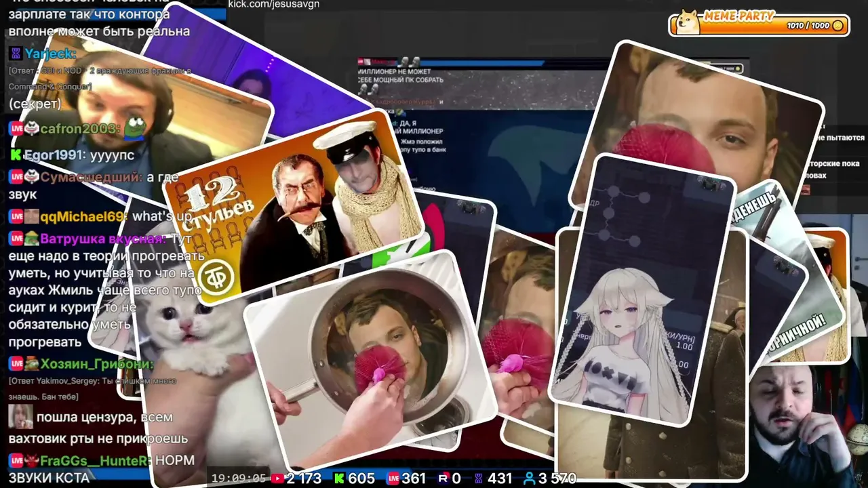Click the Meme Party progress bar
The image size is (868, 488).
[x=759, y=26]
